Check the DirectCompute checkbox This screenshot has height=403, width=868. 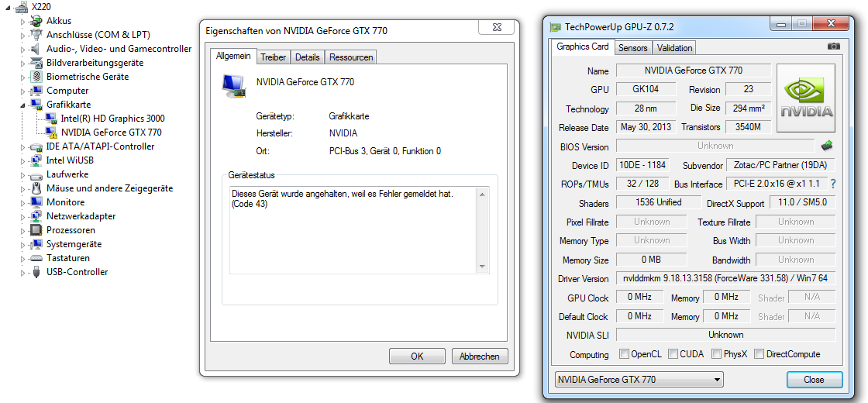point(759,353)
